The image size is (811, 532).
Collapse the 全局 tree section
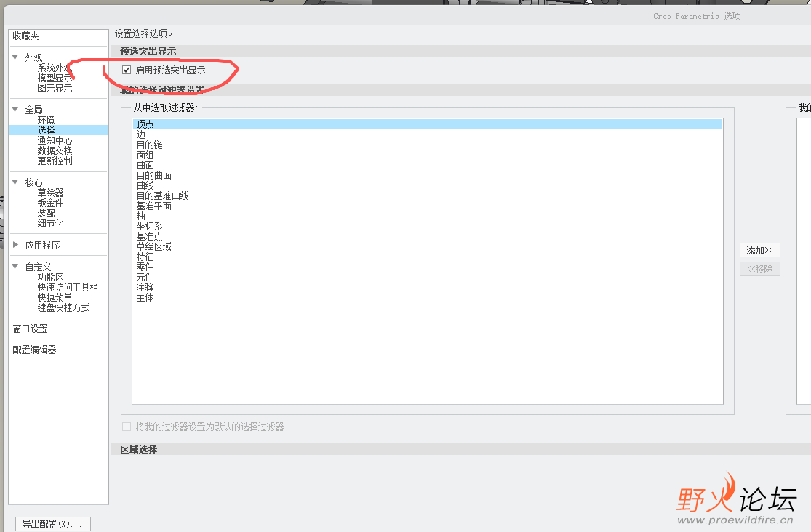click(x=17, y=109)
